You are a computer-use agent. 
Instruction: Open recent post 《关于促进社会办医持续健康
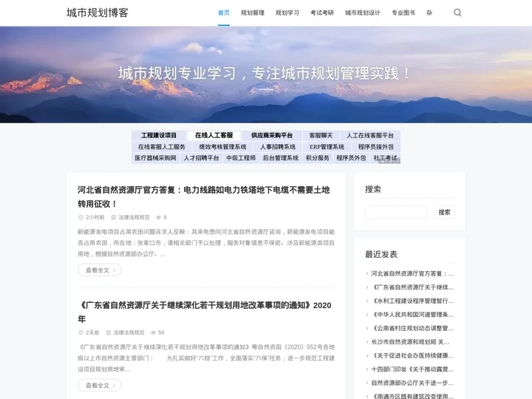coord(412,355)
